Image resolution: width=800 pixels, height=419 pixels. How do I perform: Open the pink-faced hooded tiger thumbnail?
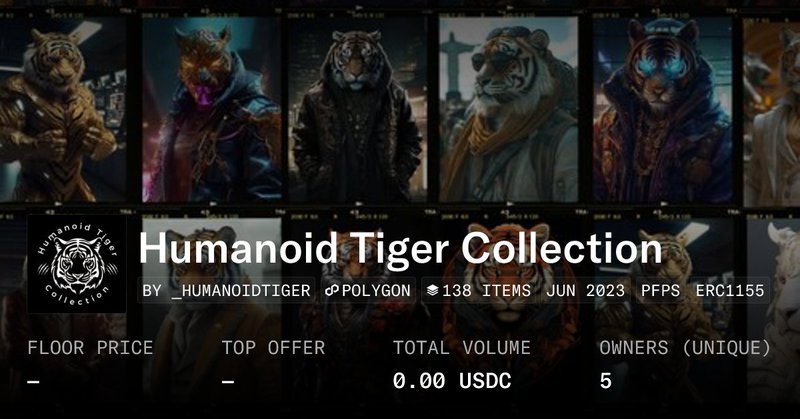(212, 110)
